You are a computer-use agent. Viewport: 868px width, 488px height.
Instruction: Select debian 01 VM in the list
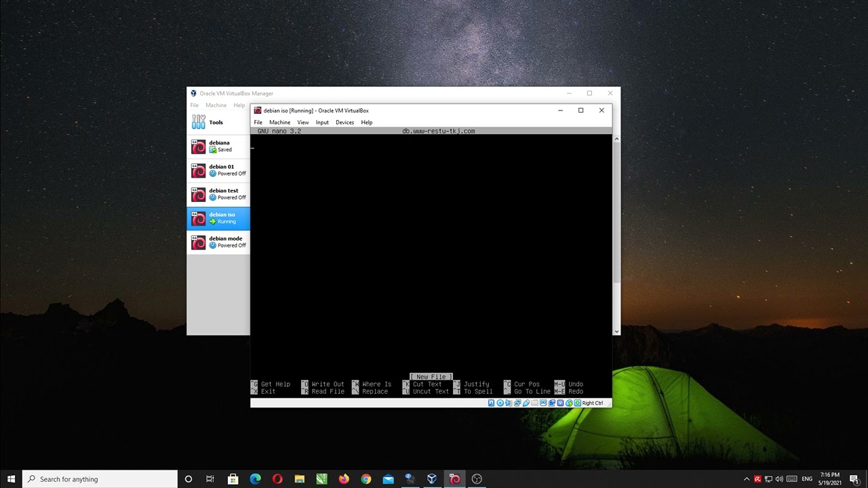tap(218, 170)
